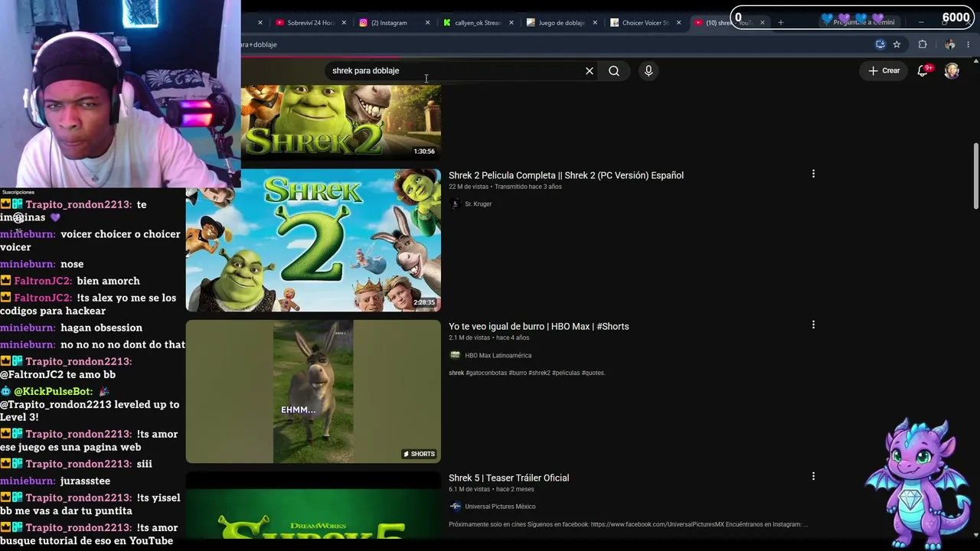Image resolution: width=980 pixels, height=551 pixels.
Task: Open Shrek 2 thumbnail with 1:30:56 duration
Action: (341, 122)
